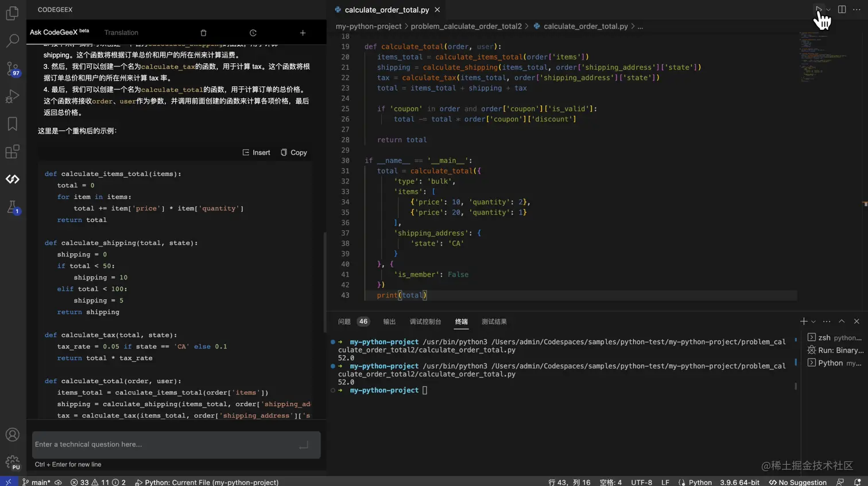Clear the CodeGeeX chat with the trash icon

click(x=203, y=33)
